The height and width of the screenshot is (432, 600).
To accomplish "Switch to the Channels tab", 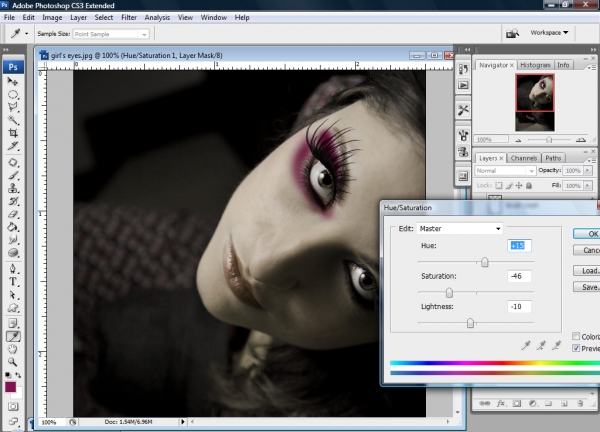I will pos(523,158).
